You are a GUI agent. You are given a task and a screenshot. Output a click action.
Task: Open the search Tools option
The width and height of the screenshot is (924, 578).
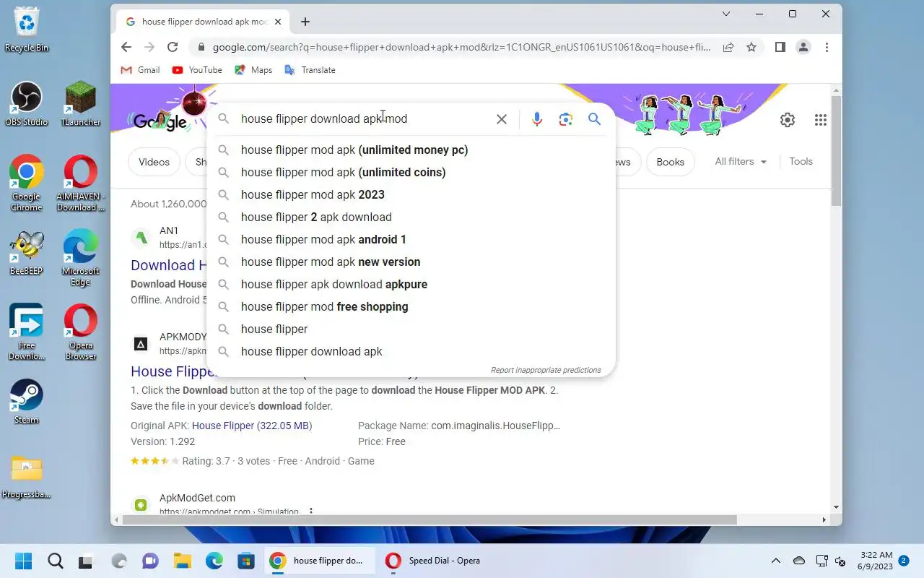[x=801, y=162]
